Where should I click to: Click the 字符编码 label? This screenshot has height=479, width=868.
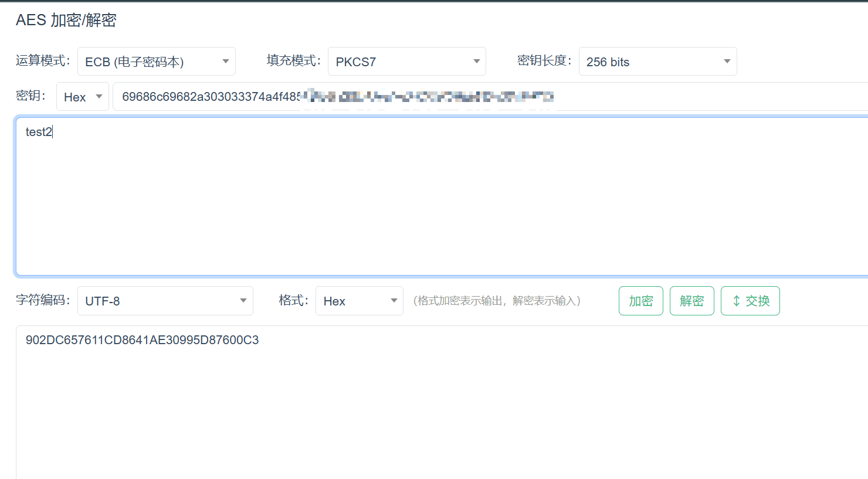[43, 300]
